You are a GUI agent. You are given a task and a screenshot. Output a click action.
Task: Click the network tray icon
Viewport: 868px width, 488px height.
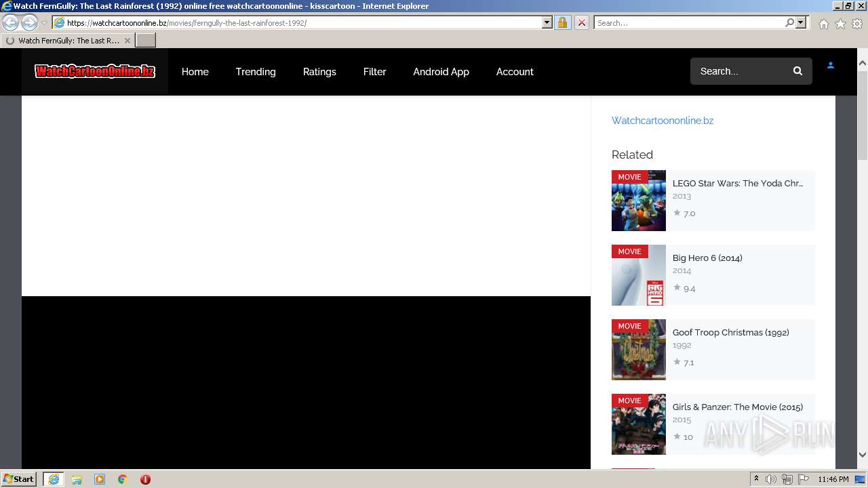(787, 479)
